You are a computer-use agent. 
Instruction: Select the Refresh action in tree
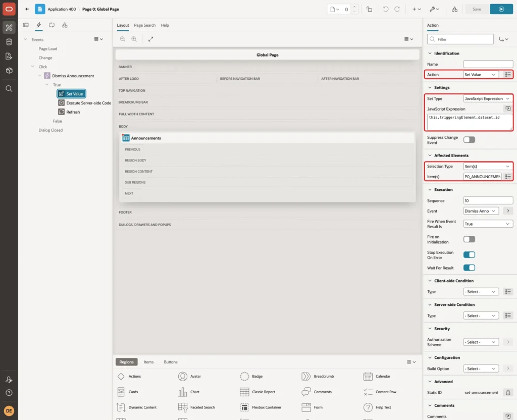pos(69,112)
